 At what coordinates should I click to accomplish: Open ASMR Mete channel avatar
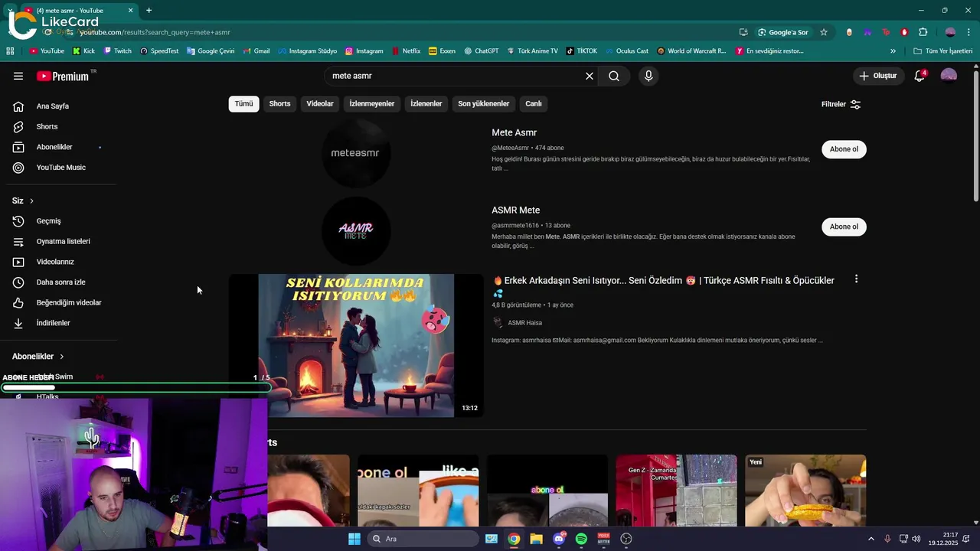(356, 230)
